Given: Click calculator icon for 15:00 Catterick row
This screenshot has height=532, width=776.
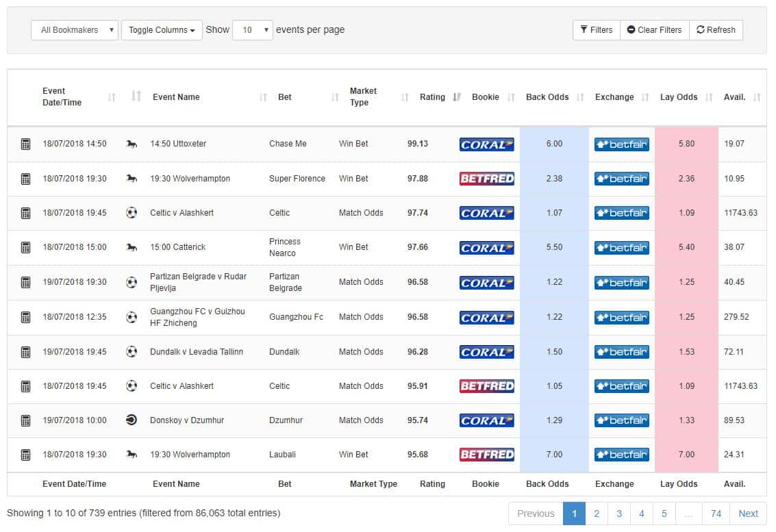Looking at the screenshot, I should [25, 247].
